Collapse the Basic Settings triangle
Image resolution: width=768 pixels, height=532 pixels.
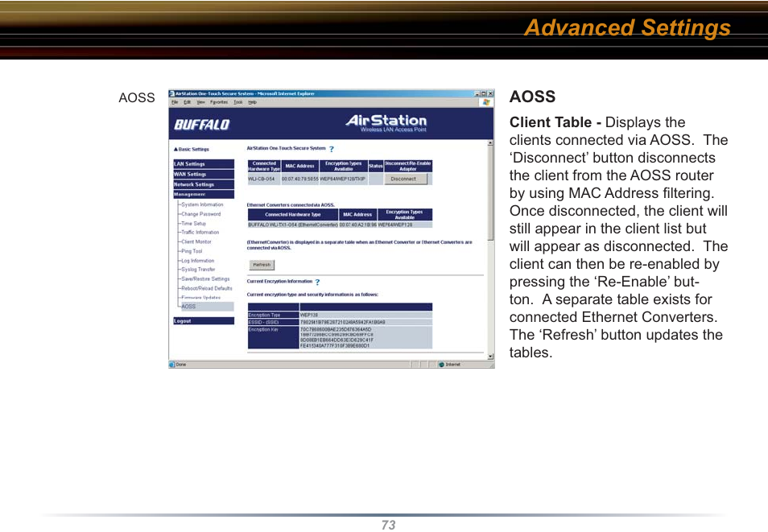coord(175,150)
